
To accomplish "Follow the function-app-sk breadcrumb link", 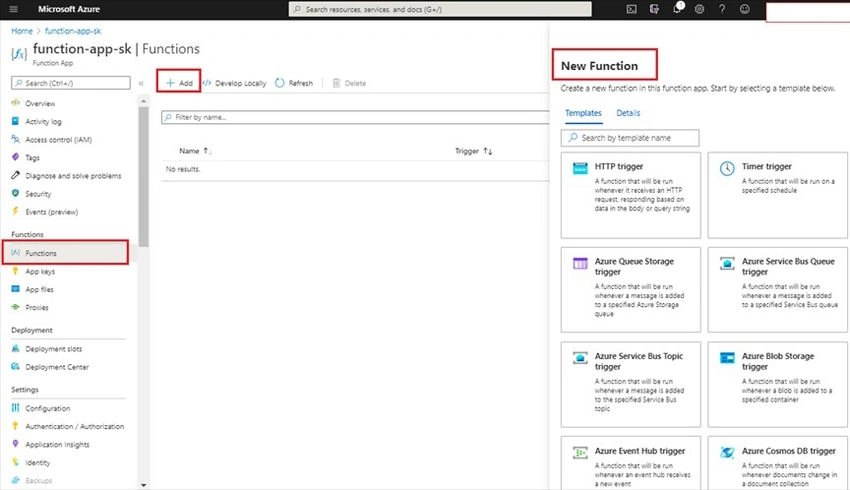I will click(73, 31).
